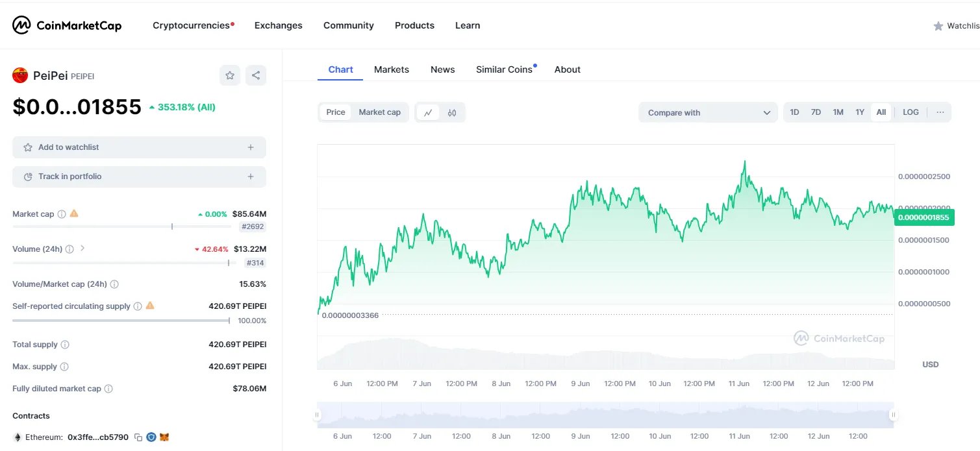Open the Cryptocurrencies navigation menu
The width and height of the screenshot is (980, 451).
click(x=192, y=25)
